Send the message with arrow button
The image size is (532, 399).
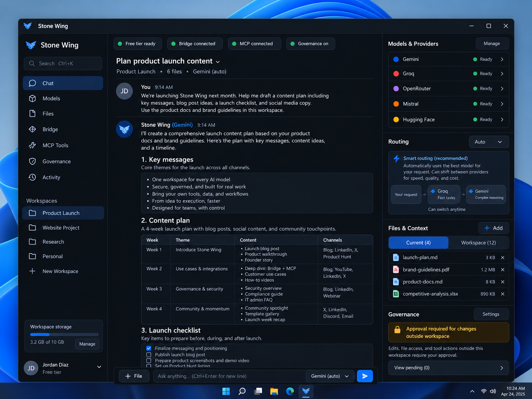[x=365, y=376]
